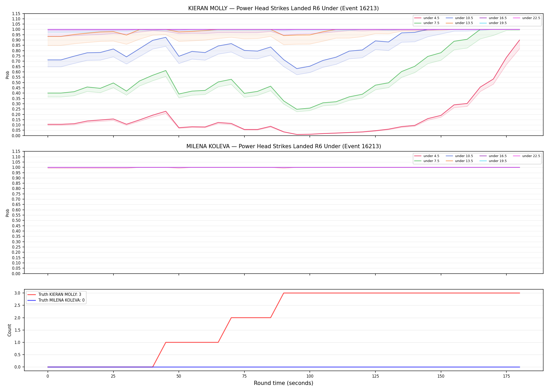Click tick '1.00' on KIERAN MOLLY chart

tap(16, 30)
